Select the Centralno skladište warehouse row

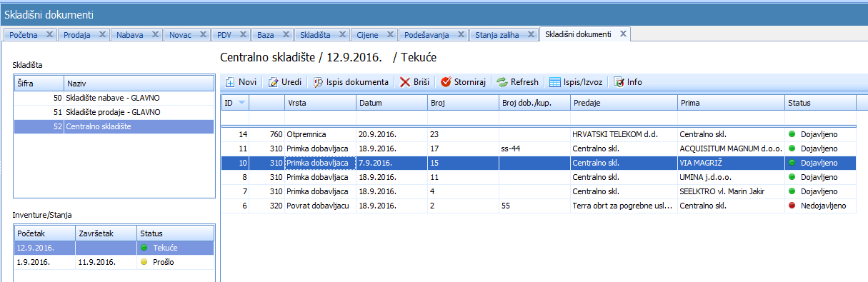click(x=114, y=126)
